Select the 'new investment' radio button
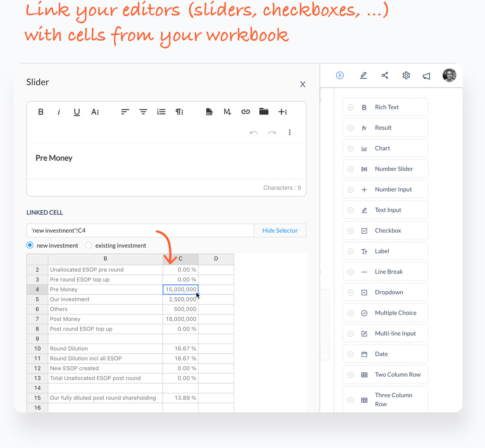This screenshot has height=448, width=485. pos(30,245)
